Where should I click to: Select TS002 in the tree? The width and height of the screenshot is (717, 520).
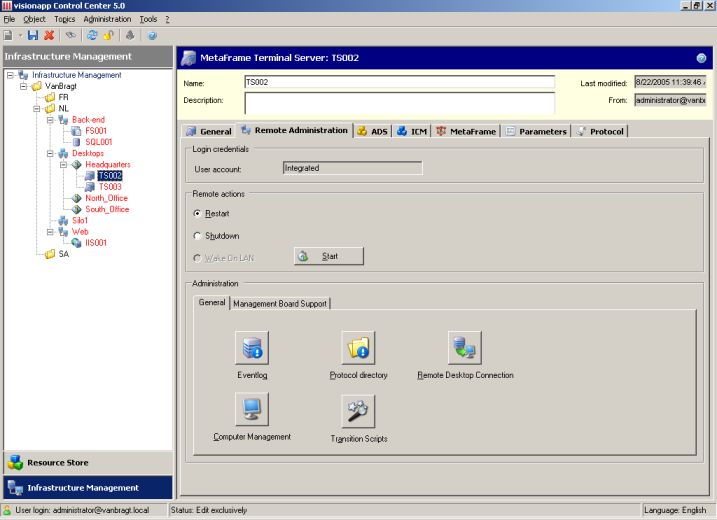[x=110, y=176]
